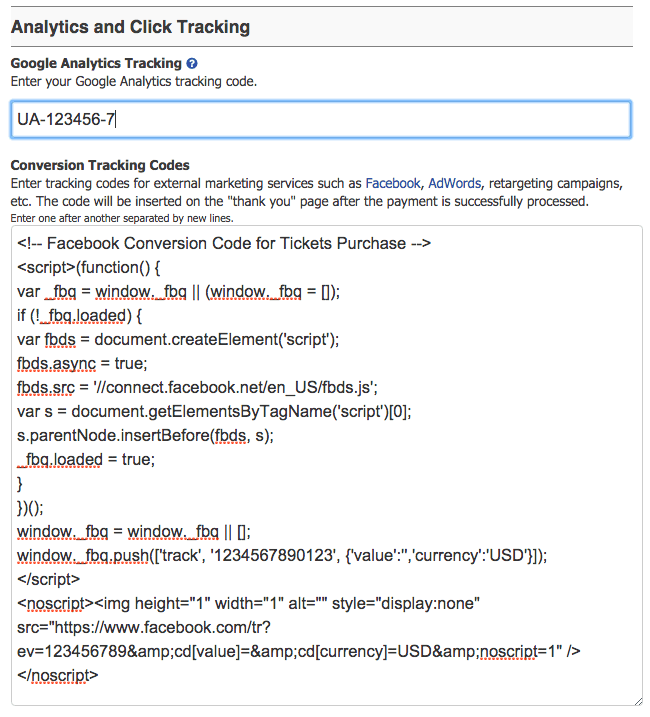Screen dimensions: 650x717
Task: Place cursor on the closing </noscript> tag
Action: 58,675
